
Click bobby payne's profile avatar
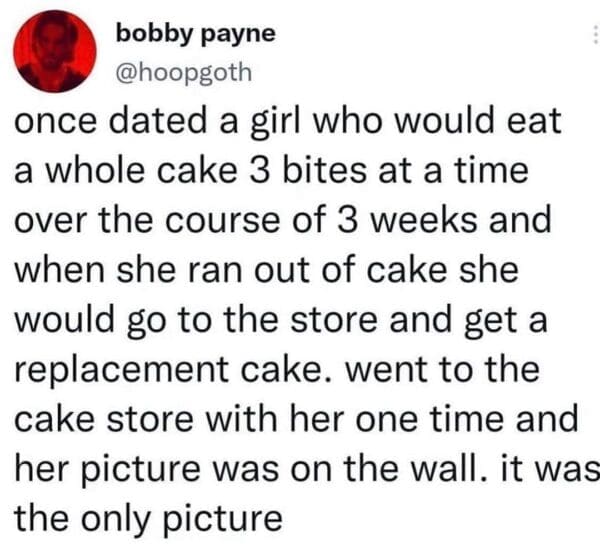(55, 51)
